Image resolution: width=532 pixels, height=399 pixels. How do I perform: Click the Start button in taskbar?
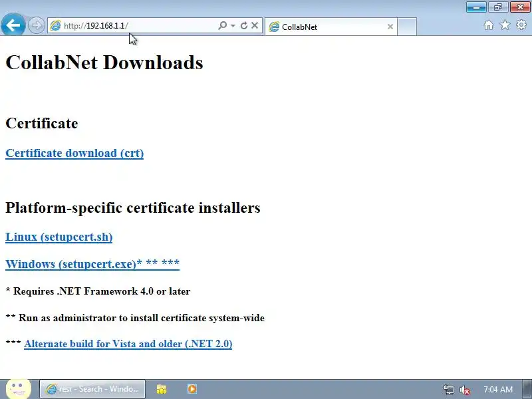pyautogui.click(x=19, y=389)
